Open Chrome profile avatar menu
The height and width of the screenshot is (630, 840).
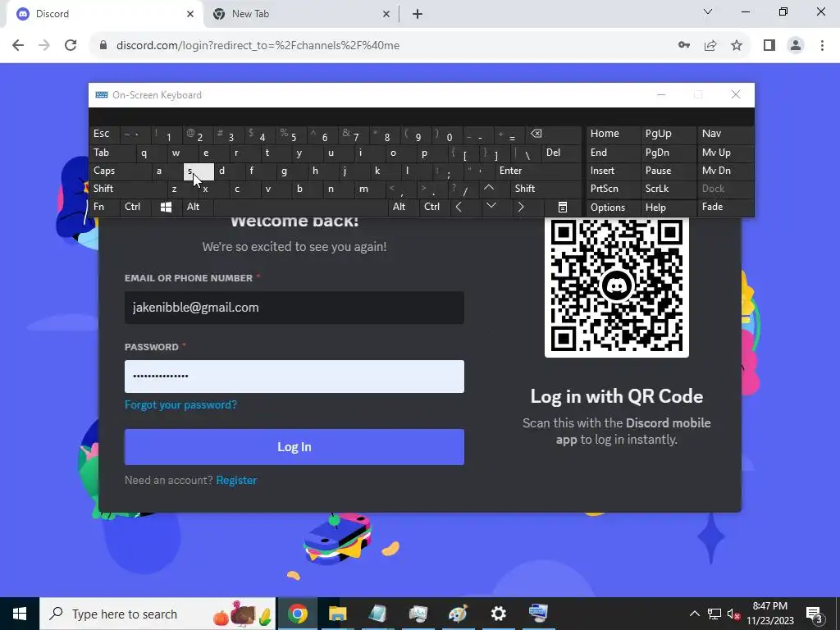(x=796, y=46)
